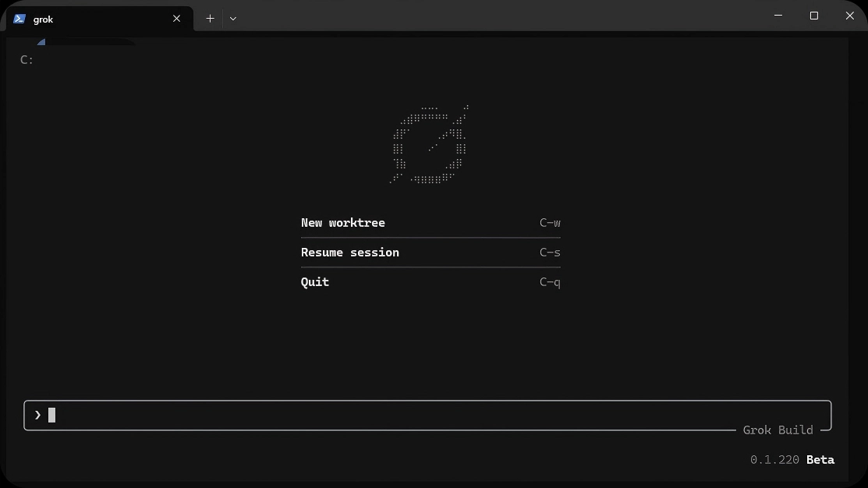Close the grok tab
The image size is (868, 488).
176,19
